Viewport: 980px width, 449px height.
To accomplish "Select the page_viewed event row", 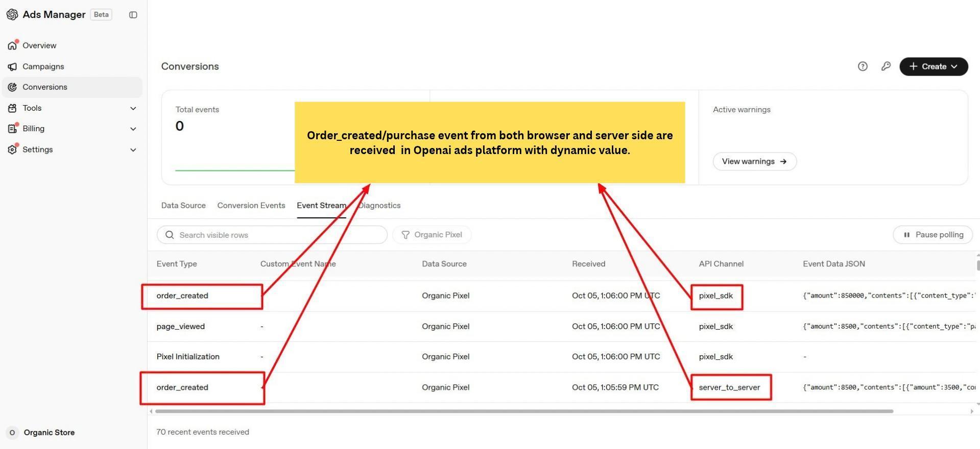I will pyautogui.click(x=562, y=327).
